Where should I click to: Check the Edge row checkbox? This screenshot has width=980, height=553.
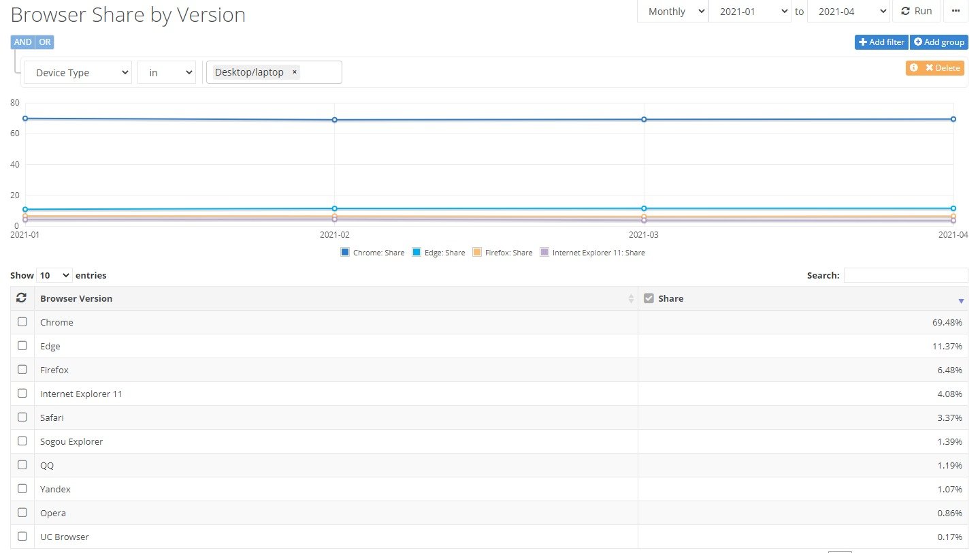tap(22, 345)
